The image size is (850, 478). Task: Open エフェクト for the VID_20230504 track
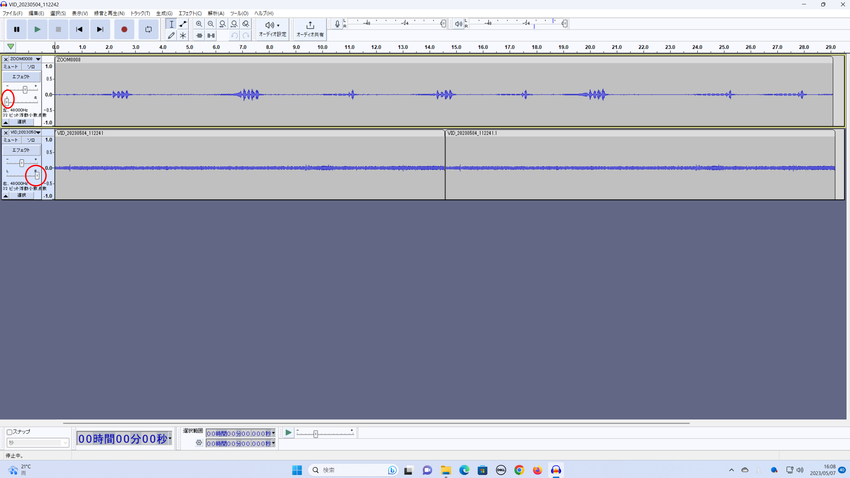pyautogui.click(x=21, y=150)
